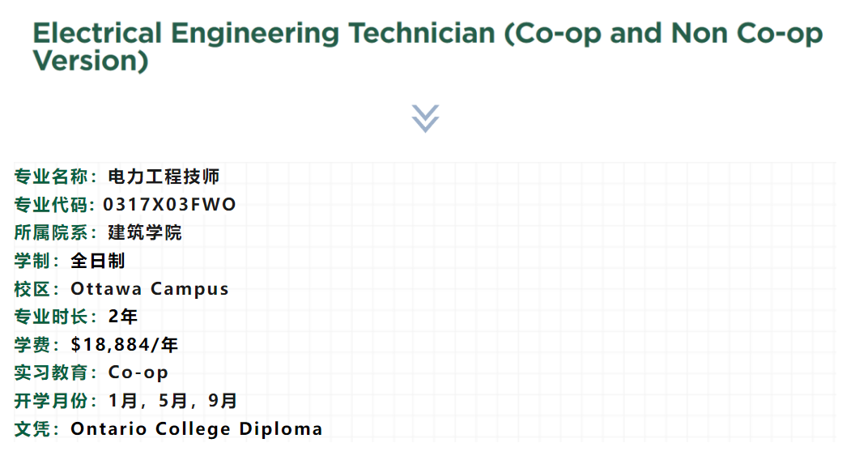The width and height of the screenshot is (868, 464).
Task: Click the program name value 电力工程技师
Action: tap(164, 177)
